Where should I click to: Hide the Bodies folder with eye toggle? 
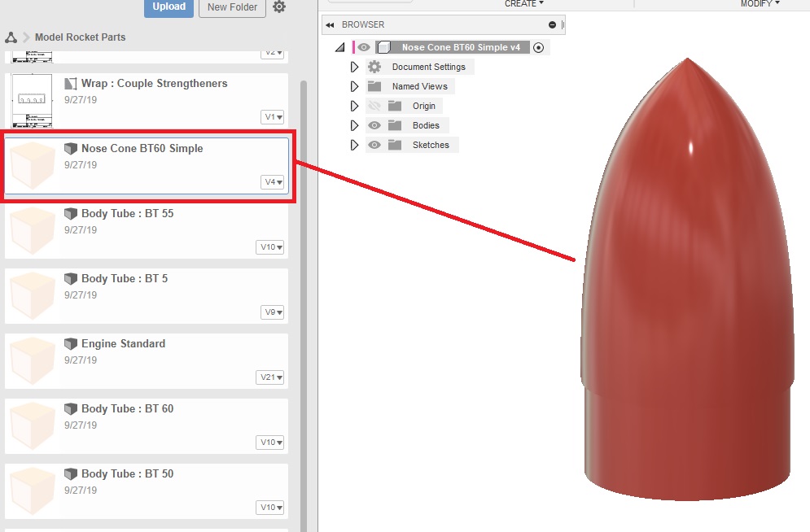coord(374,125)
